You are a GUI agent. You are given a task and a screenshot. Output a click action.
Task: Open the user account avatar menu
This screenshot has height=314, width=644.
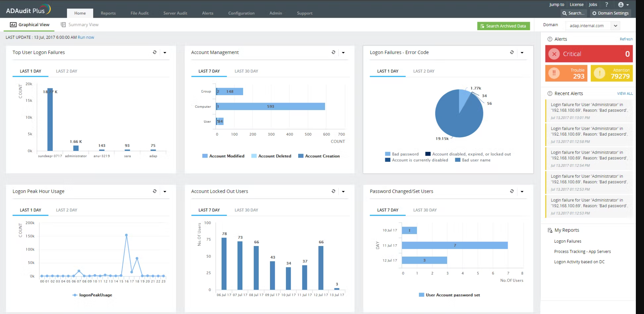(x=623, y=4)
